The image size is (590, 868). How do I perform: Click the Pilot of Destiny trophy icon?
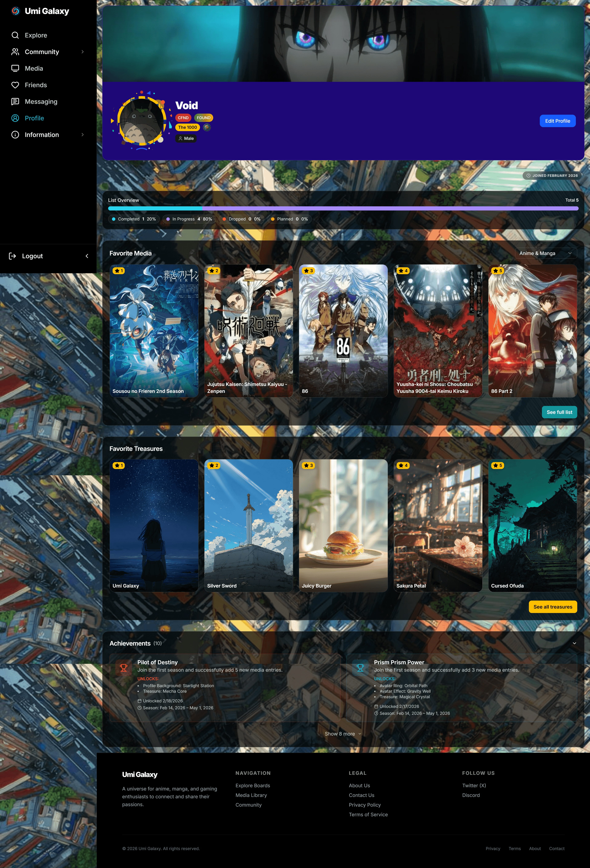(x=124, y=668)
